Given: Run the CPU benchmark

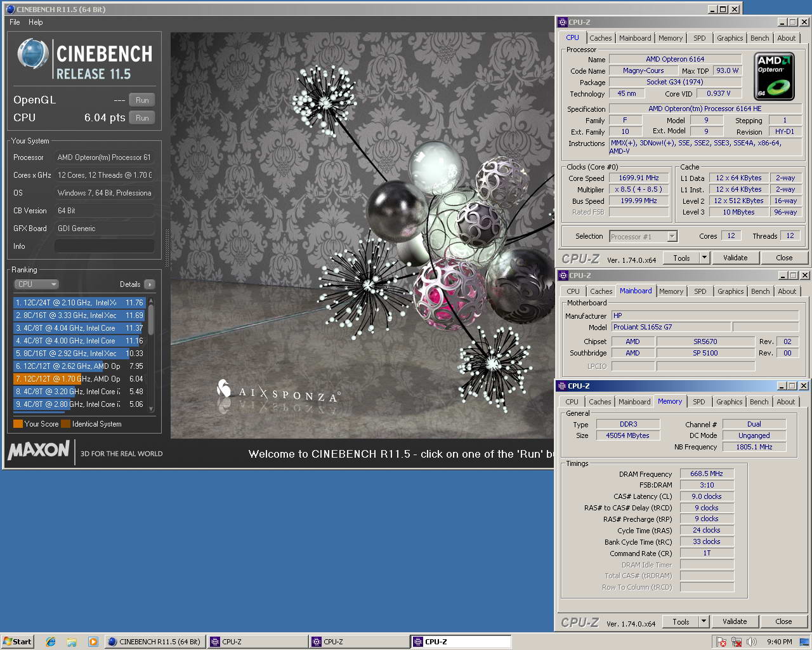Looking at the screenshot, I should [142, 118].
